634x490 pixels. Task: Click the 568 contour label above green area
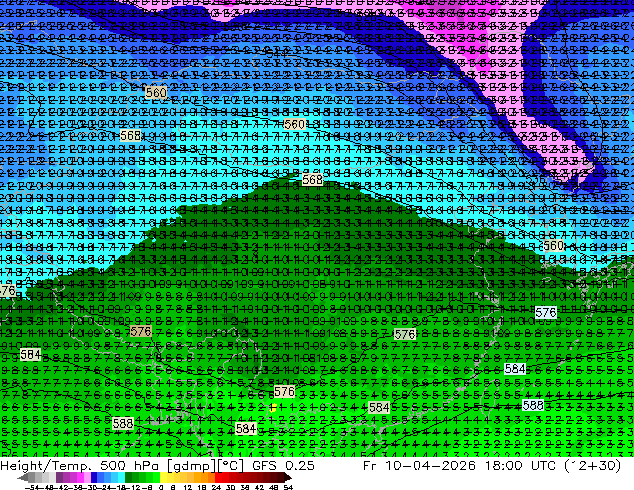point(312,180)
